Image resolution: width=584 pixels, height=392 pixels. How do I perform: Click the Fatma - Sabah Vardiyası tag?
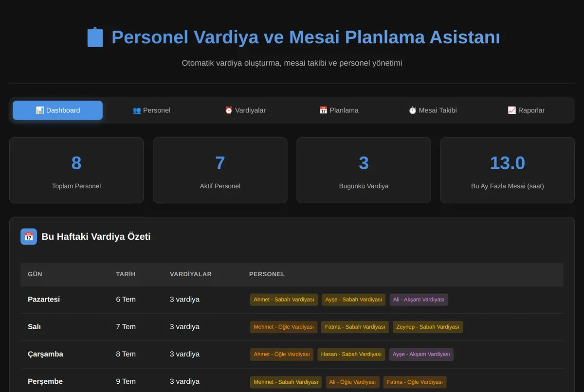(355, 327)
